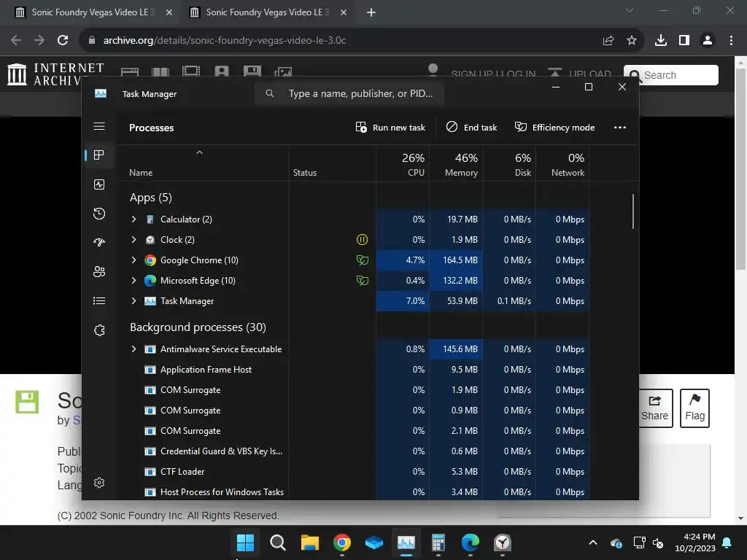Image resolution: width=747 pixels, height=560 pixels.
Task: Reload the archive.org page
Action: (x=63, y=40)
